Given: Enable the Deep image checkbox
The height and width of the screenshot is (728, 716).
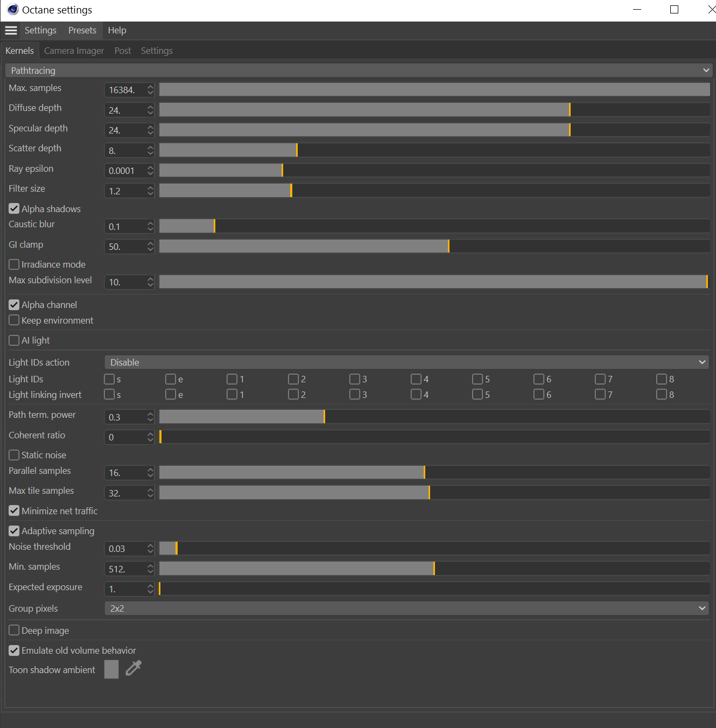Looking at the screenshot, I should click(14, 630).
